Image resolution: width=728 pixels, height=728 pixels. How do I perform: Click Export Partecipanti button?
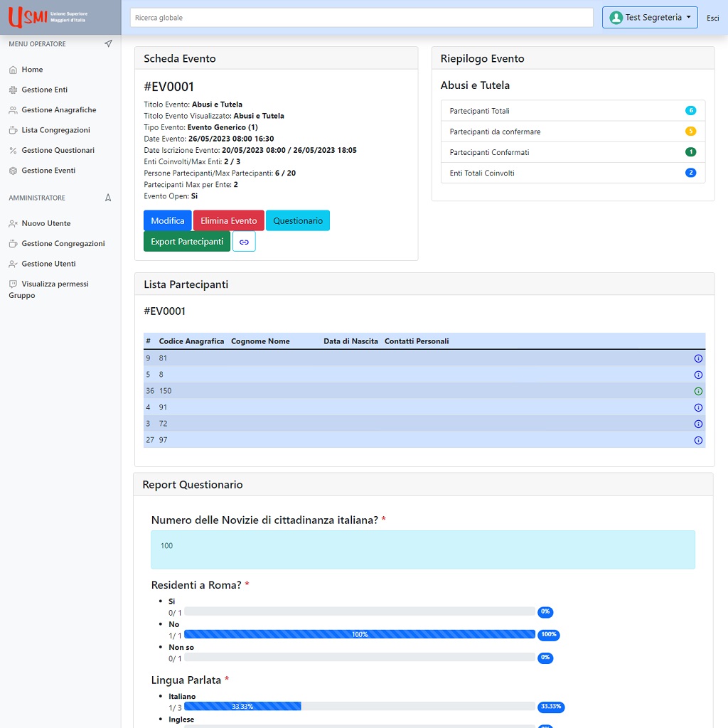click(x=187, y=242)
